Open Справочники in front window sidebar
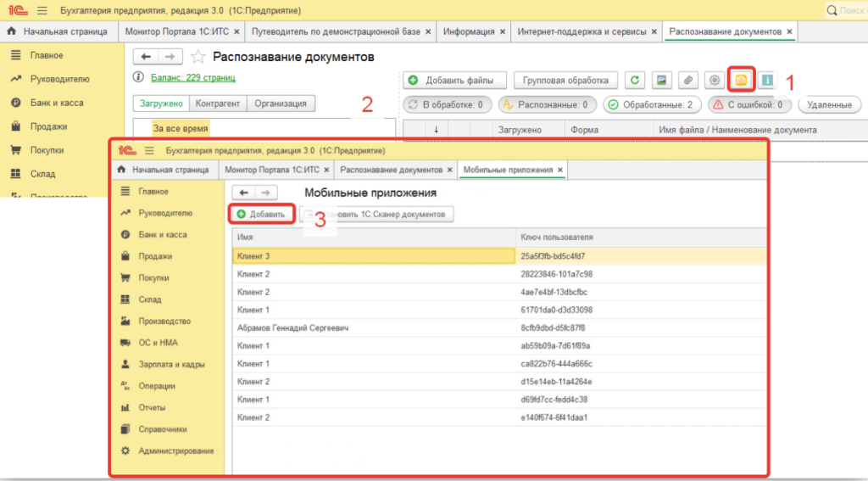The height and width of the screenshot is (481, 868). 162,429
